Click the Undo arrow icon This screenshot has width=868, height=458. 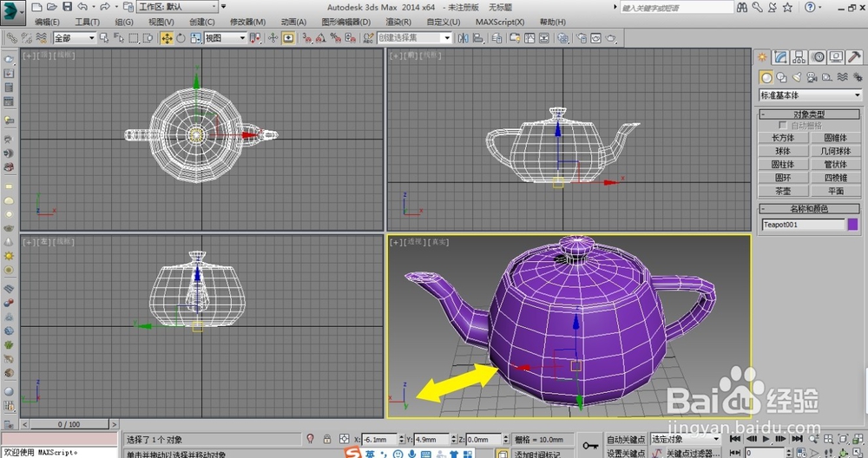pyautogui.click(x=82, y=7)
